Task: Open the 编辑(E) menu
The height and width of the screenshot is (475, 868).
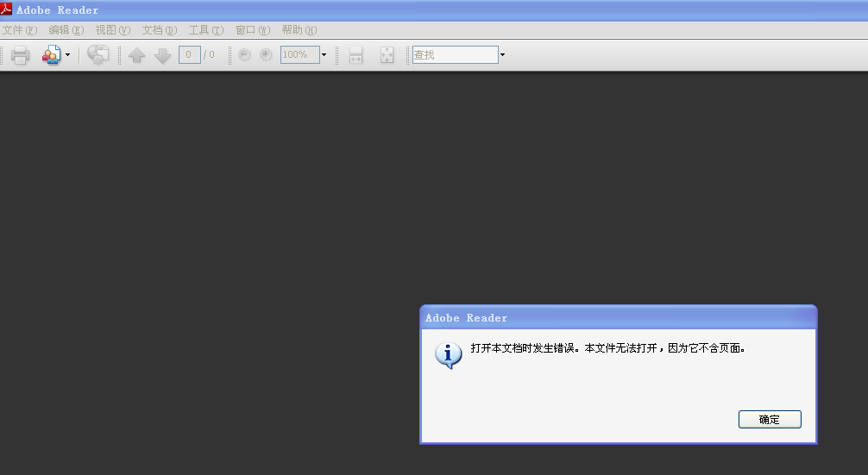Action: 66,30
